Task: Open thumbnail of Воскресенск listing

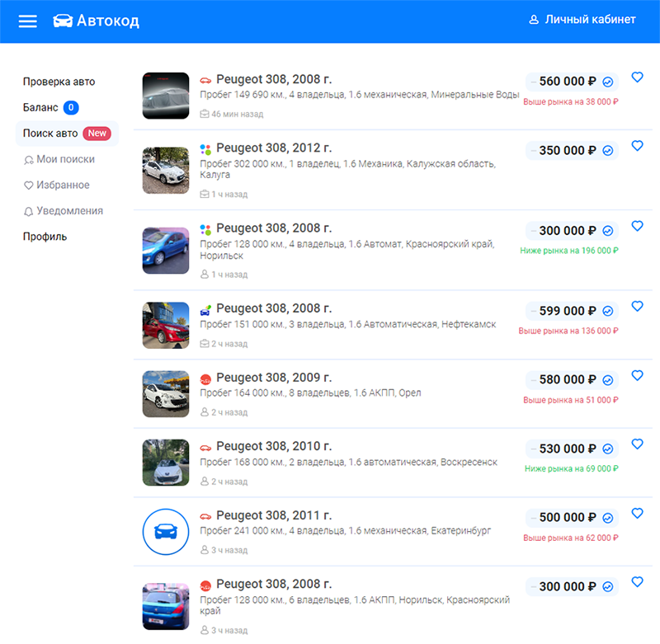Action: [166, 463]
